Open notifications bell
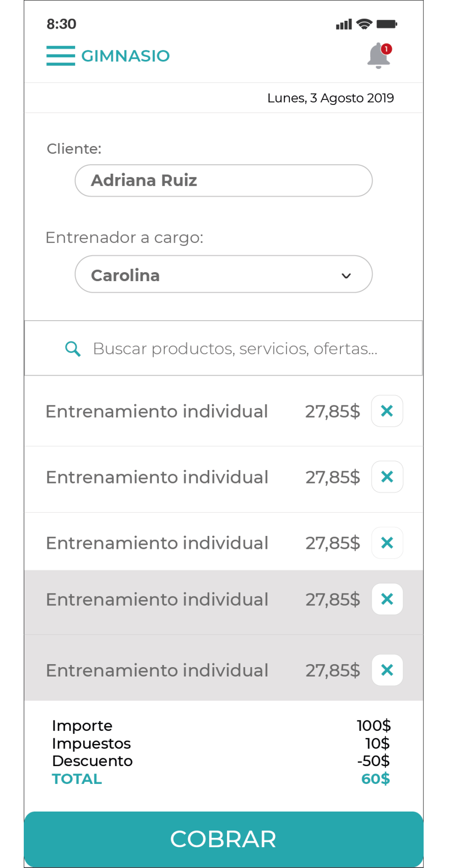This screenshot has width=475, height=868. click(379, 55)
